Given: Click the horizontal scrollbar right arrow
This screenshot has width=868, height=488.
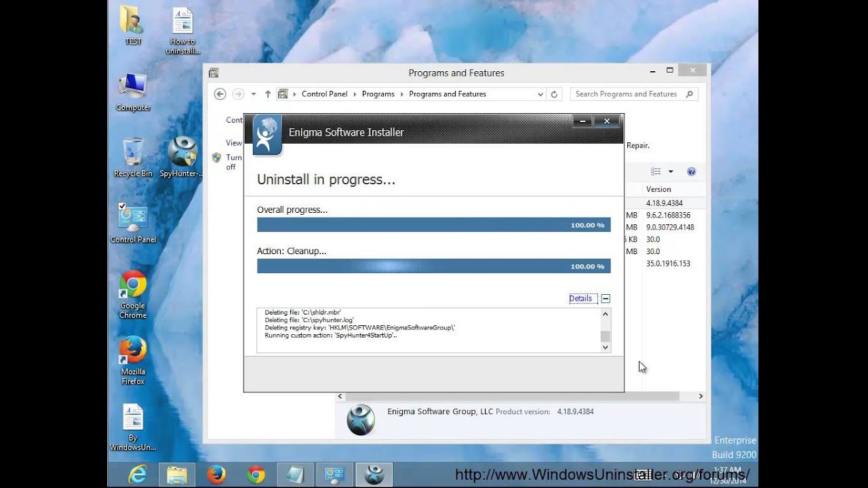Looking at the screenshot, I should pyautogui.click(x=701, y=396).
